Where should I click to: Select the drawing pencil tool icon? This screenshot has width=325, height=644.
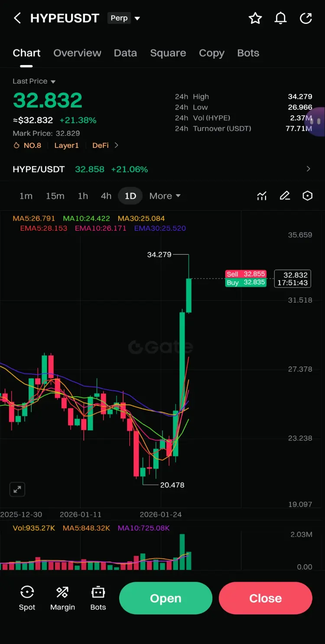tap(285, 196)
